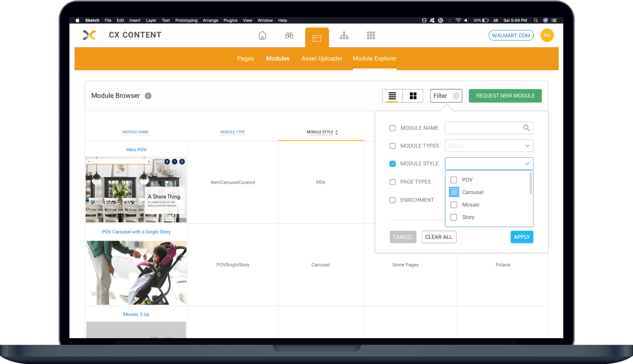Viewport: 633px width, 364px height.
Task: Open the Home icon in navigation
Action: point(262,35)
